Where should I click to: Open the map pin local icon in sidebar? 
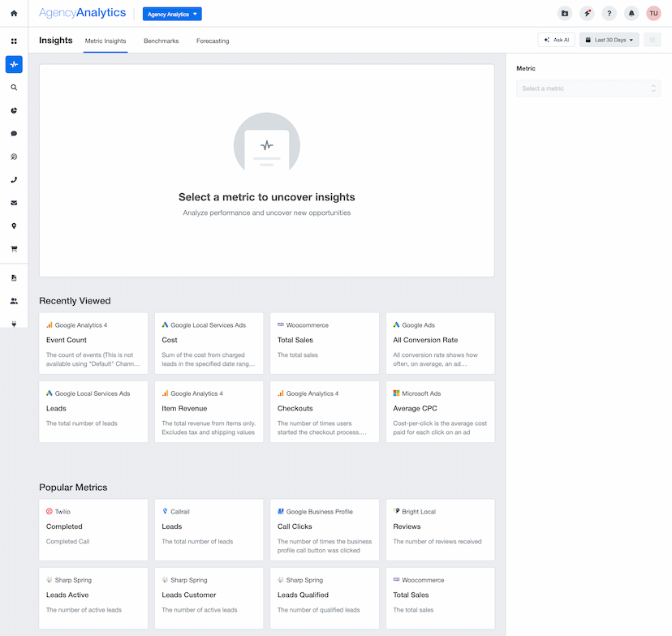tap(14, 226)
